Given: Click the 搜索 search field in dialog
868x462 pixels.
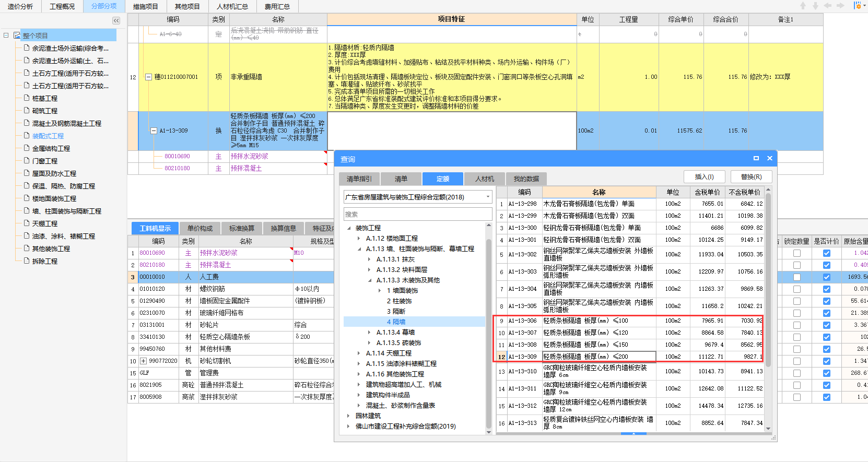Looking at the screenshot, I should [x=418, y=214].
